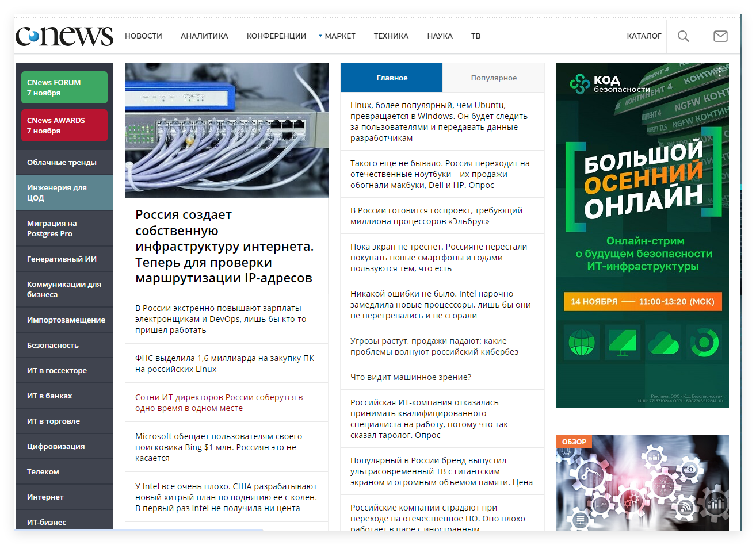Screen dimensions: 756x545
Task: Open article about ультрасовременный ТВ бренд
Action: click(x=441, y=471)
